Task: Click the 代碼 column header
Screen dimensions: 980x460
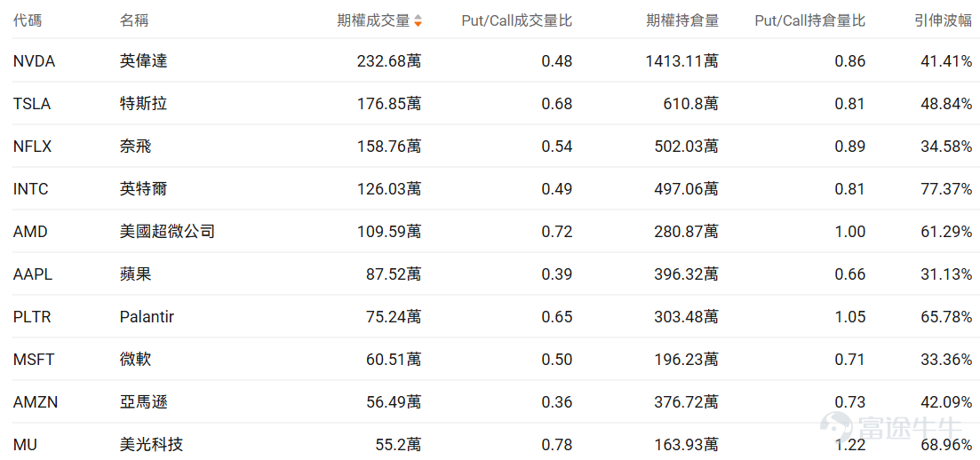Action: tap(28, 20)
